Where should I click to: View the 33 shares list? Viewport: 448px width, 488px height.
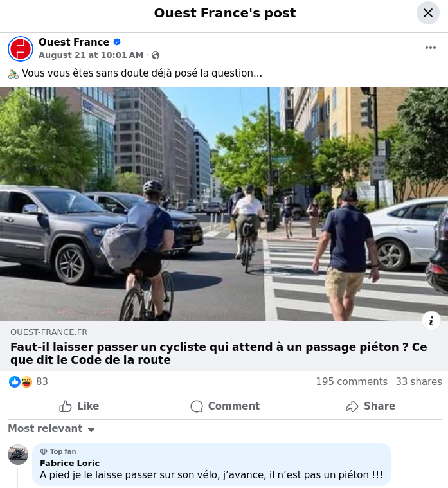(x=419, y=381)
